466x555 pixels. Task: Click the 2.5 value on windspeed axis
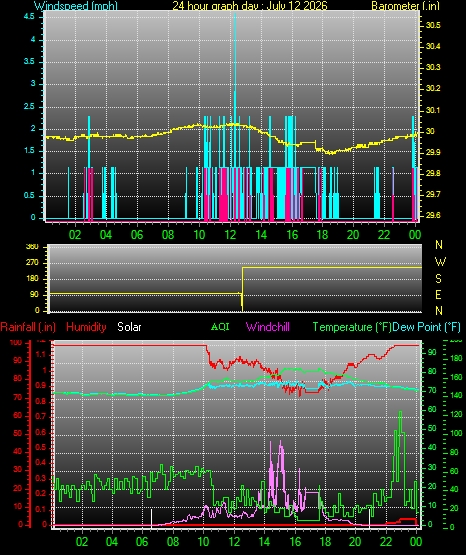point(30,106)
